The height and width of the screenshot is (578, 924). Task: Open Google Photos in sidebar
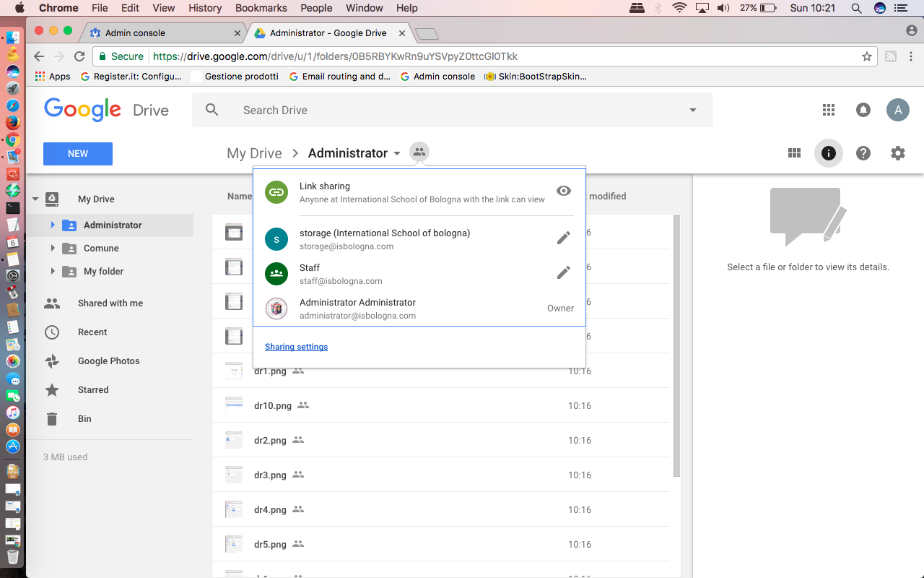coord(110,361)
